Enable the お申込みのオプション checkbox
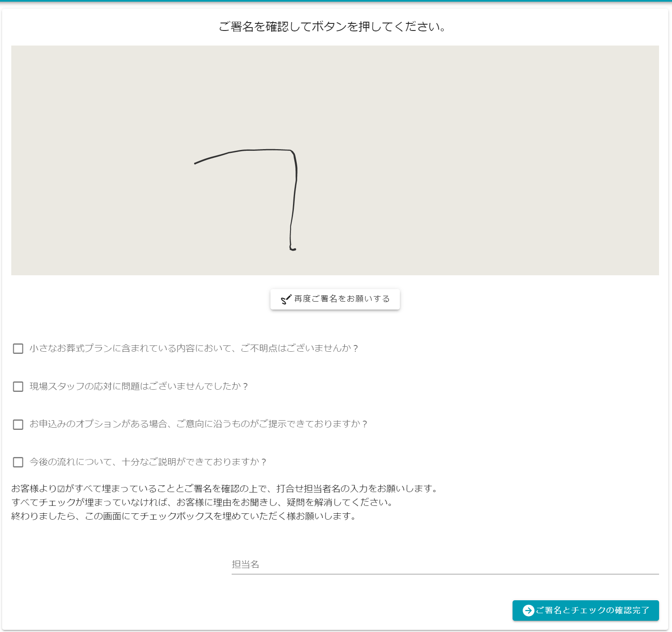The image size is (672, 632). (x=18, y=424)
